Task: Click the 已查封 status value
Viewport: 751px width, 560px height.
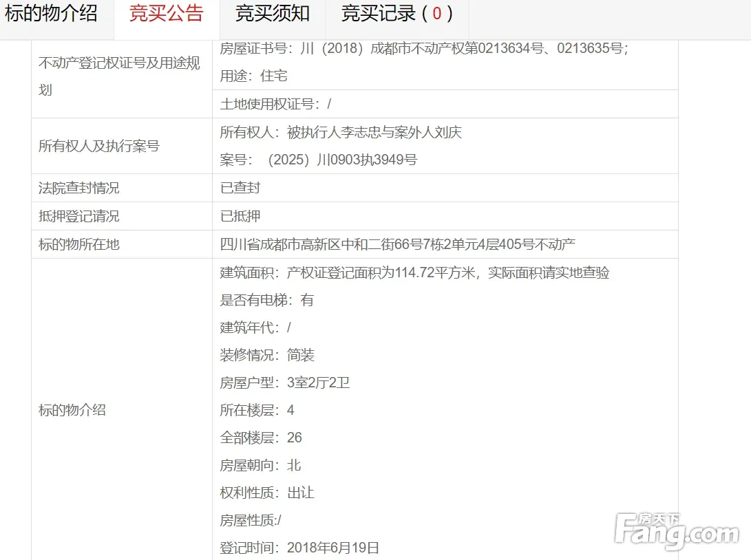Action: pyautogui.click(x=240, y=189)
